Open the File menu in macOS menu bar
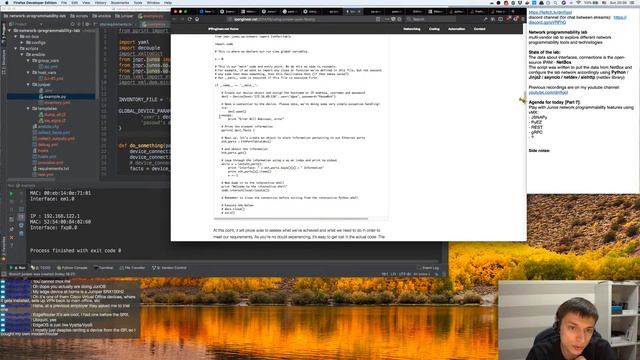 coord(64,2)
